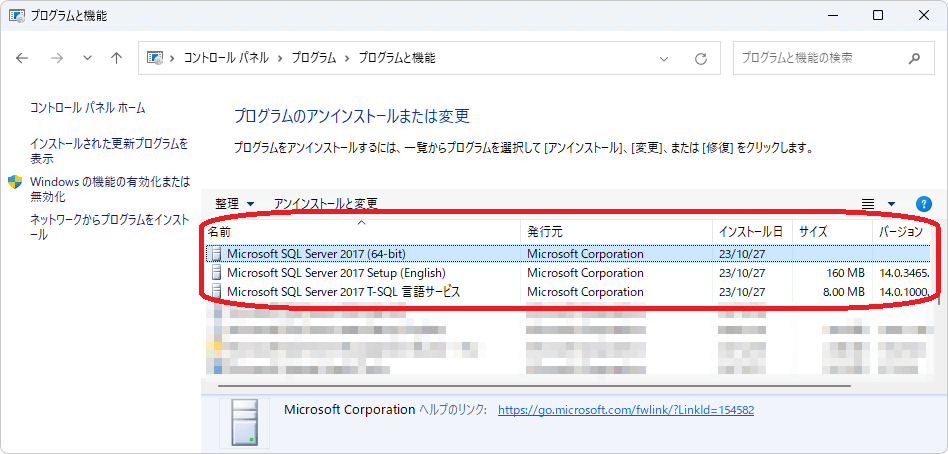Select Microsoft SQL Server 2017 (64-bit) row

pyautogui.click(x=316, y=254)
